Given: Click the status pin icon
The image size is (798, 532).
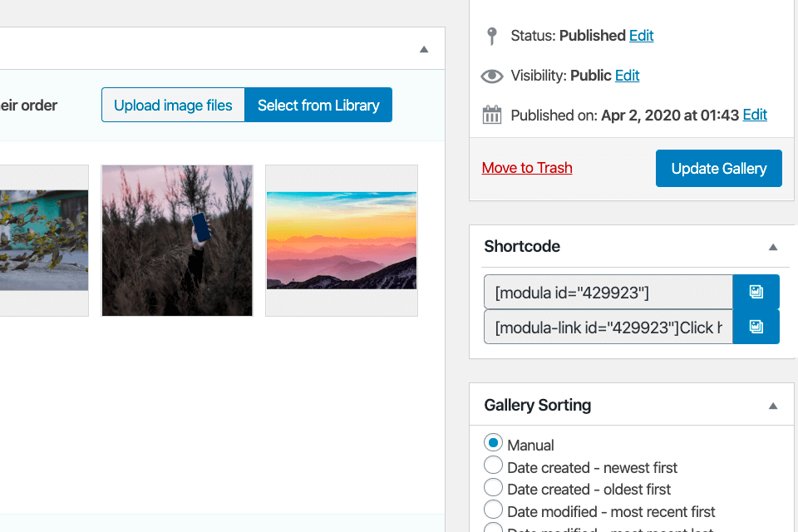Looking at the screenshot, I should [x=492, y=36].
